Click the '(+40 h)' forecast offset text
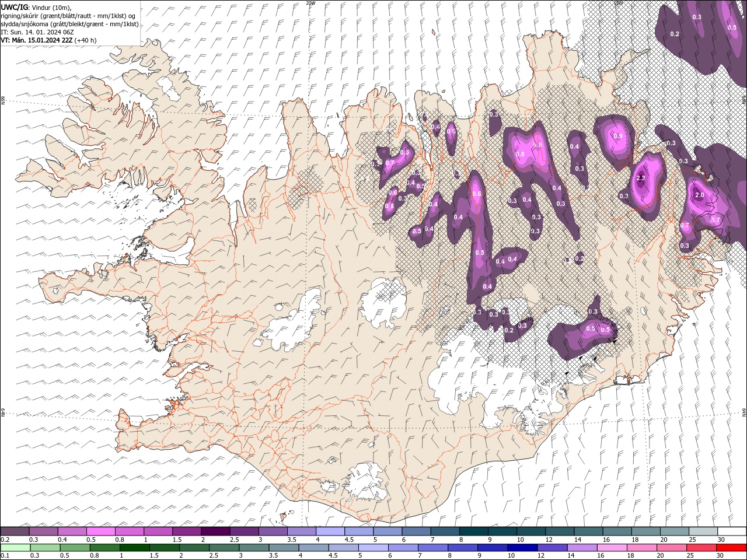The image size is (747, 560). point(85,40)
